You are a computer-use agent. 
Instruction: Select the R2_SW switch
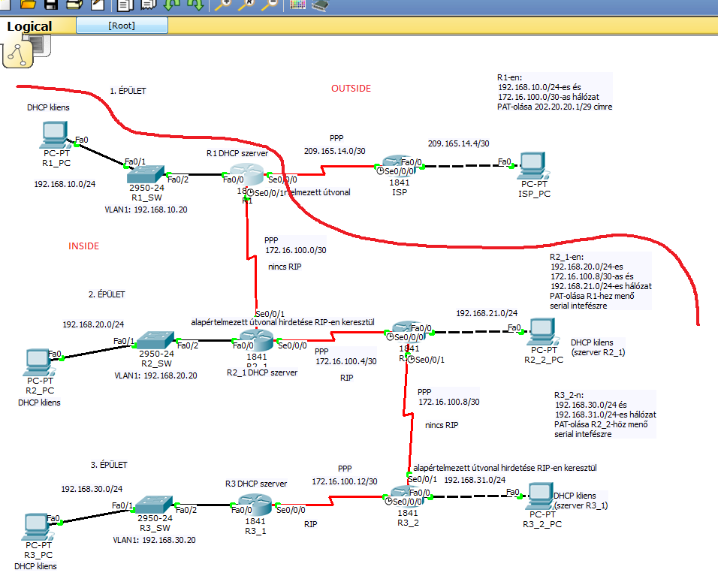point(155,340)
